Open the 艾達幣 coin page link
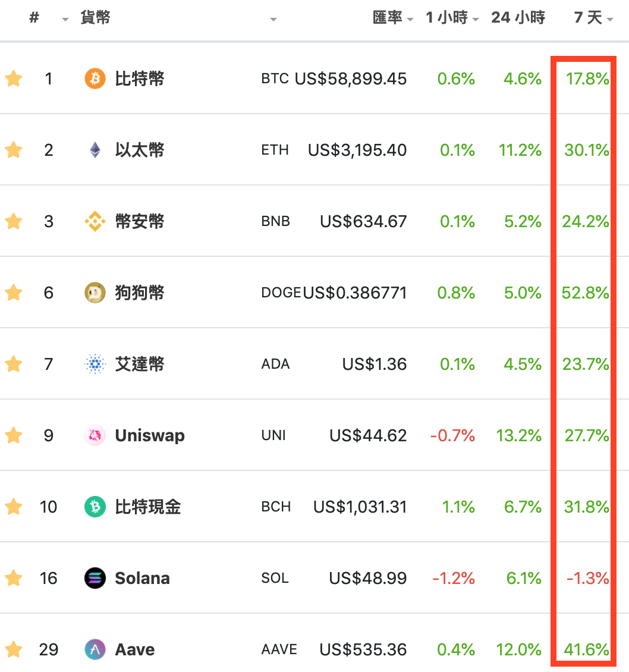Viewport: 629px width, 672px height. click(140, 364)
